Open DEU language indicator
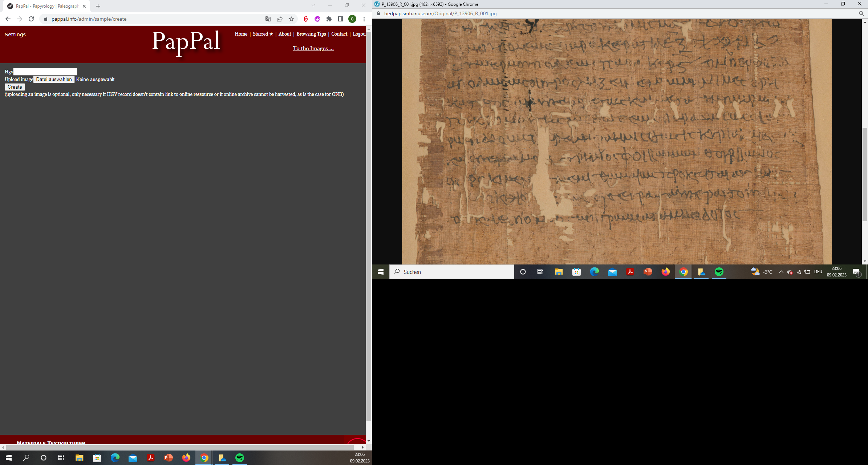The image size is (868, 465). [x=818, y=272]
